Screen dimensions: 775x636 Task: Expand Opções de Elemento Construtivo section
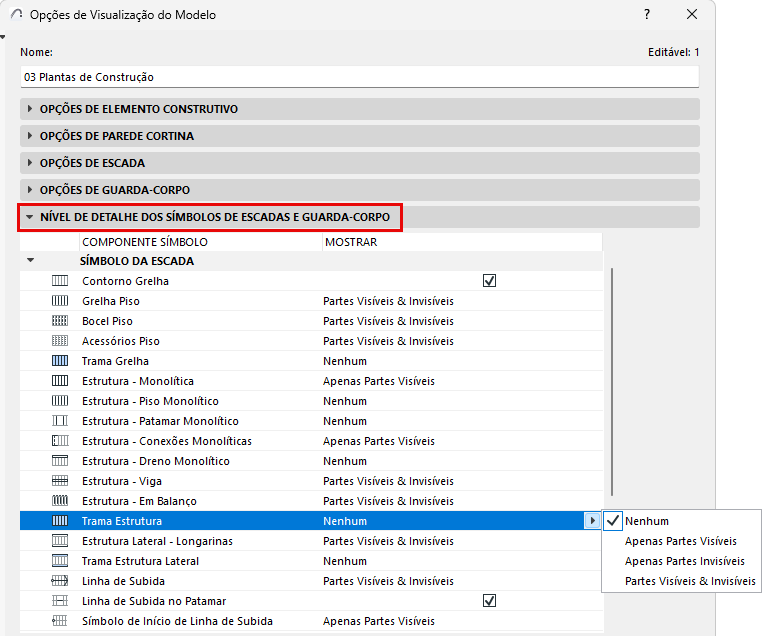pos(30,109)
